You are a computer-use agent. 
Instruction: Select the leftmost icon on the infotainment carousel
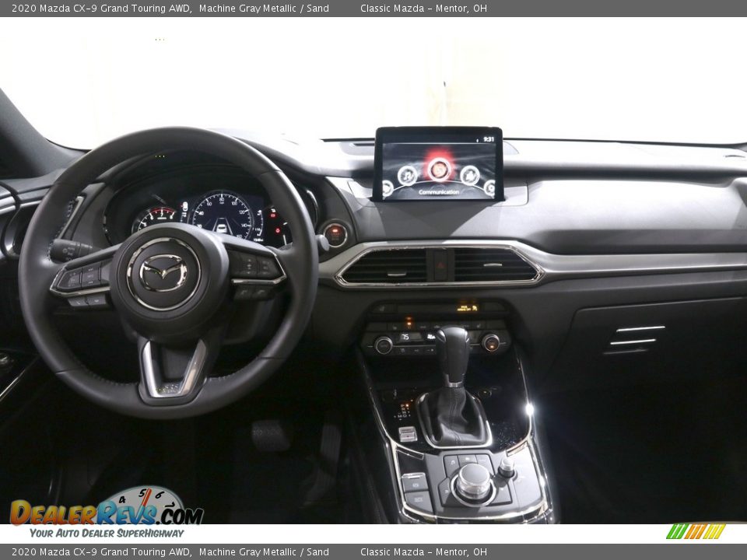(x=387, y=187)
